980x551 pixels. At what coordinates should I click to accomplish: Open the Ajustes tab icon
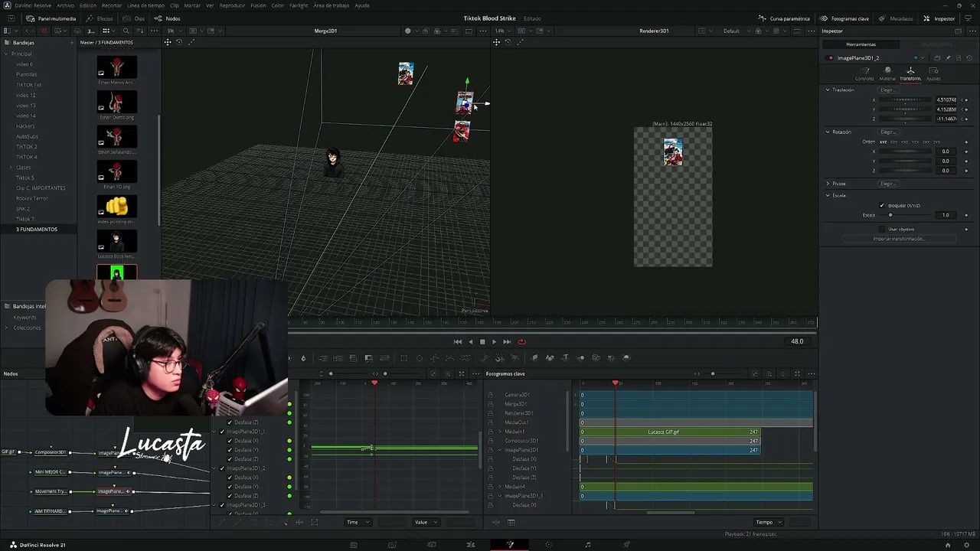[x=933, y=73]
